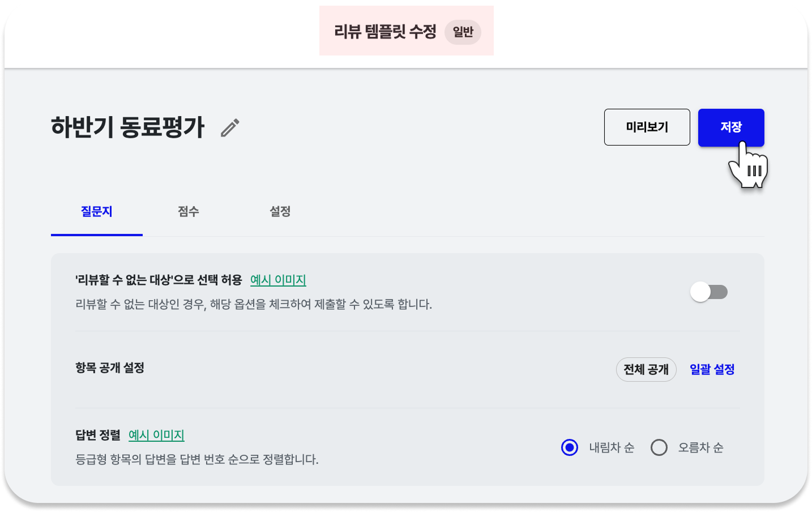This screenshot has height=512, width=812.
Task: Click the 하반기 동료평가 title text
Action: [127, 127]
